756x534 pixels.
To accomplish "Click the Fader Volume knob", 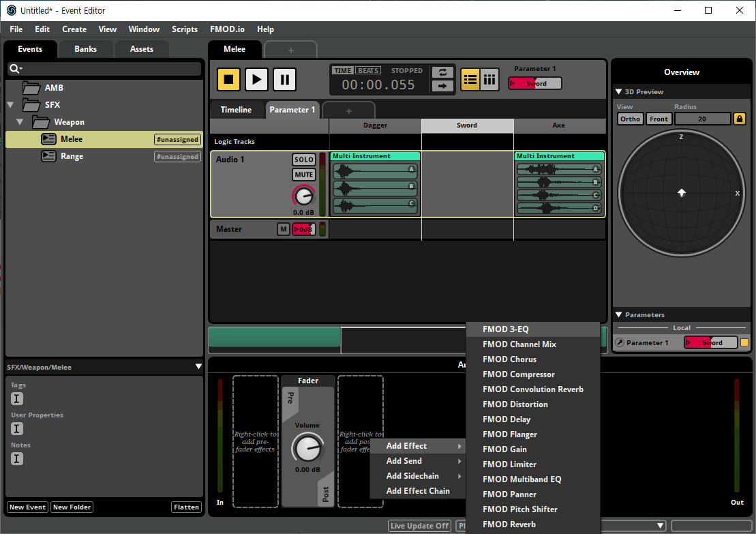I will 307,449.
